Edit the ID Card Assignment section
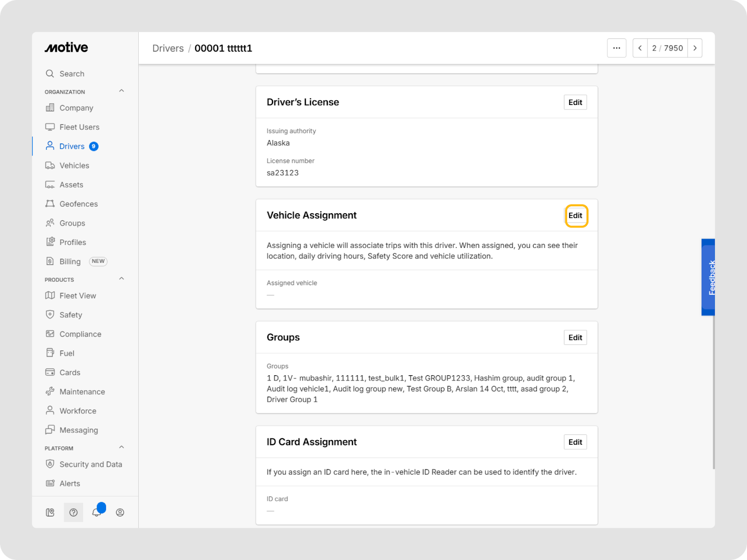This screenshot has height=560, width=747. 575,442
